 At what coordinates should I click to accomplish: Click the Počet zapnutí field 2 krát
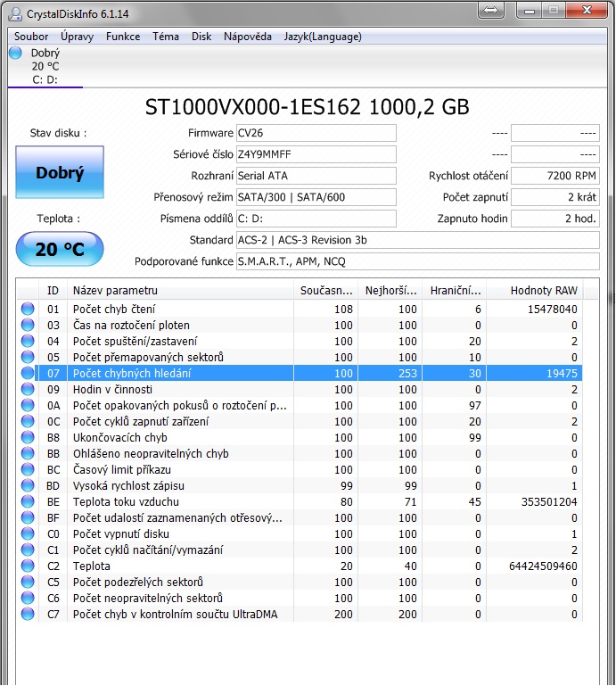pos(555,197)
